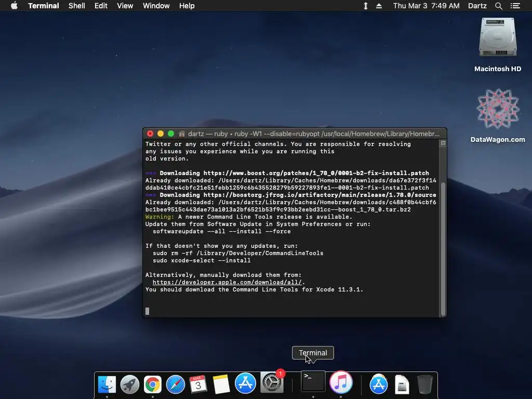The width and height of the screenshot is (532, 399).
Task: Open the Help menu
Action: tap(187, 6)
